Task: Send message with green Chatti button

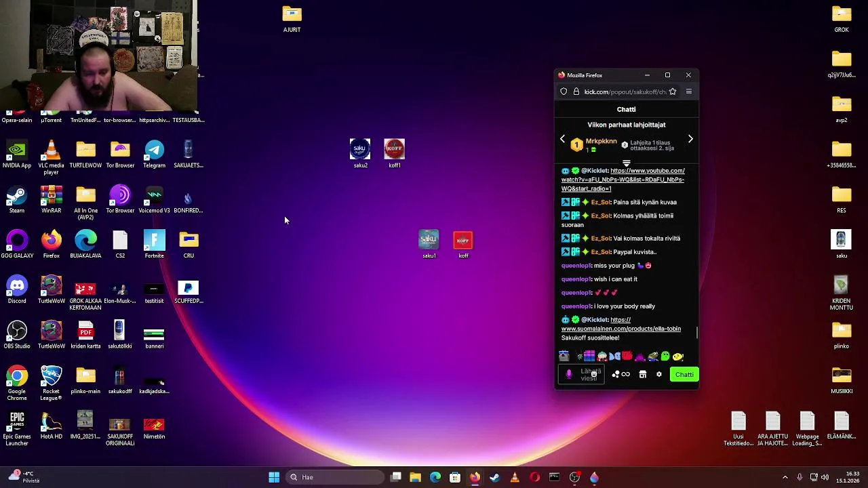Action: tap(684, 374)
